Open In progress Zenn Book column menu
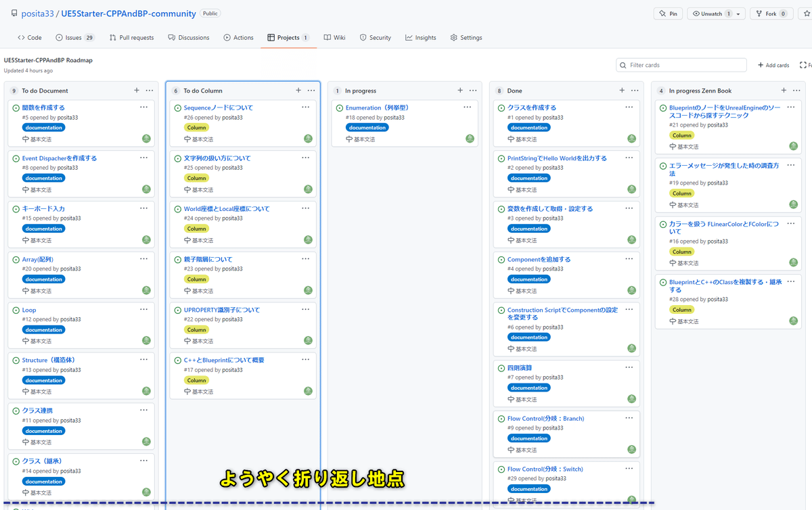The image size is (812, 510). coord(796,91)
